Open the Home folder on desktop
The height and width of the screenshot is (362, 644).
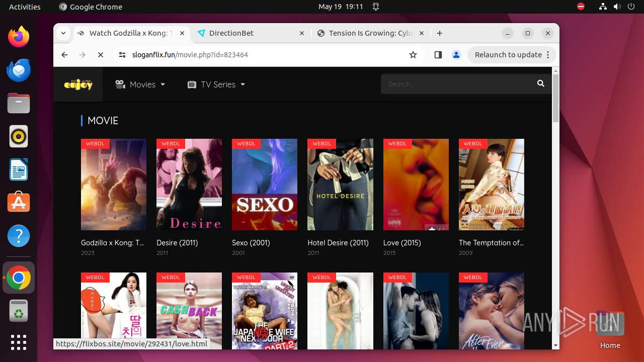pyautogui.click(x=610, y=330)
